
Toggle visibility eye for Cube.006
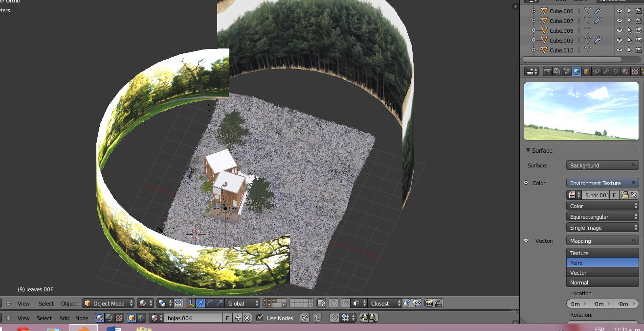[619, 11]
